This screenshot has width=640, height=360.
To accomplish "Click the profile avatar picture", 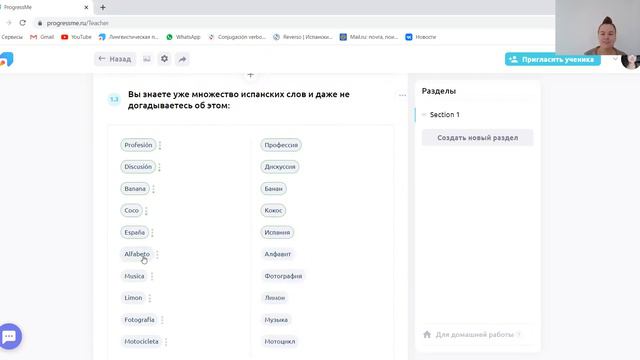I will point(631,61).
